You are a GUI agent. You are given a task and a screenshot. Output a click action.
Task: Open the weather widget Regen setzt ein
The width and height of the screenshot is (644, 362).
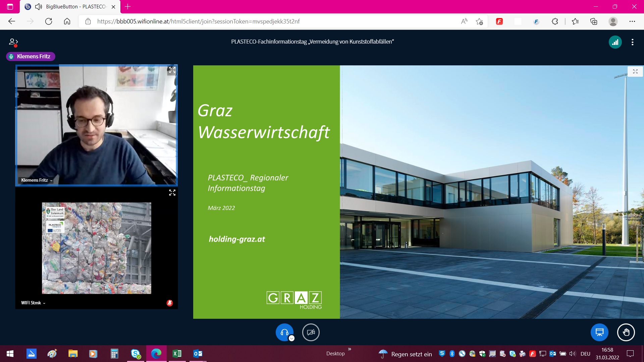click(406, 354)
